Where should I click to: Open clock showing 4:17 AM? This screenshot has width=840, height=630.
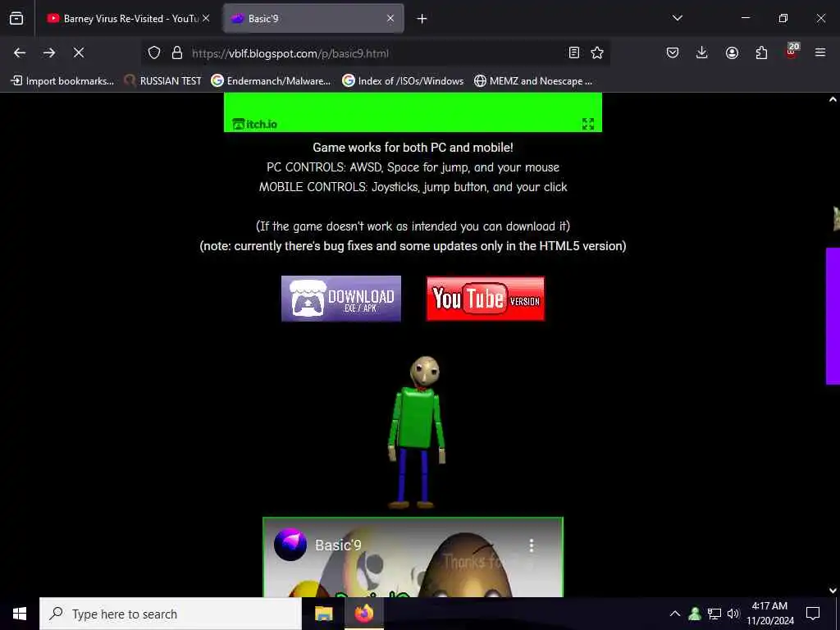[770, 614]
